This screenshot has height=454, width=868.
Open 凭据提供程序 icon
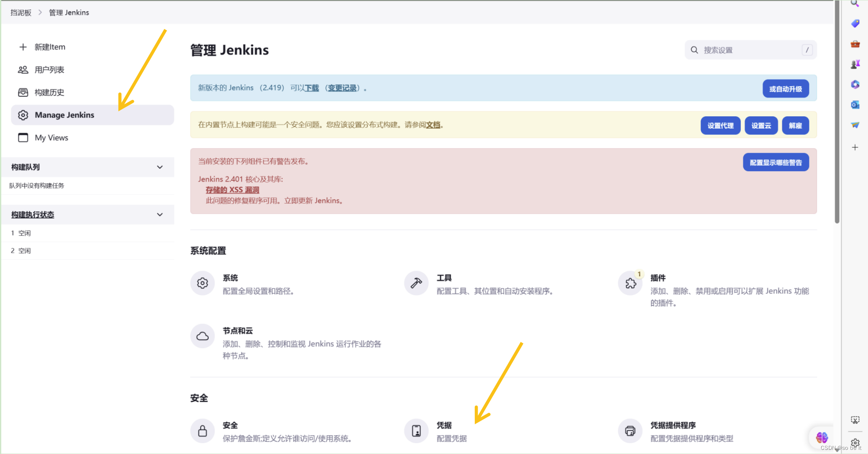point(630,431)
